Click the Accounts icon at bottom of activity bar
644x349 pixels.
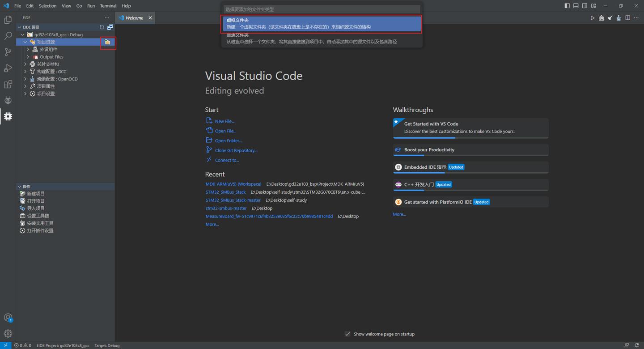8,318
